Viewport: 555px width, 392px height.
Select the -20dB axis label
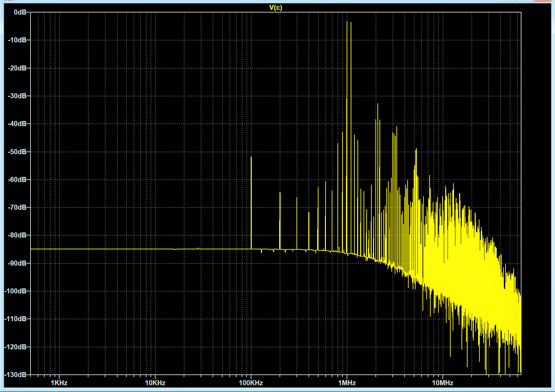17,68
